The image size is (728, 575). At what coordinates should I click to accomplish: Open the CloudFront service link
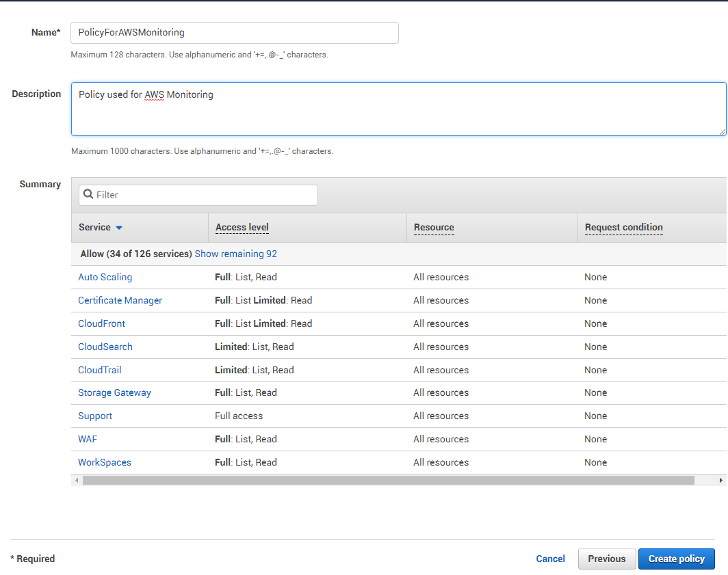102,323
